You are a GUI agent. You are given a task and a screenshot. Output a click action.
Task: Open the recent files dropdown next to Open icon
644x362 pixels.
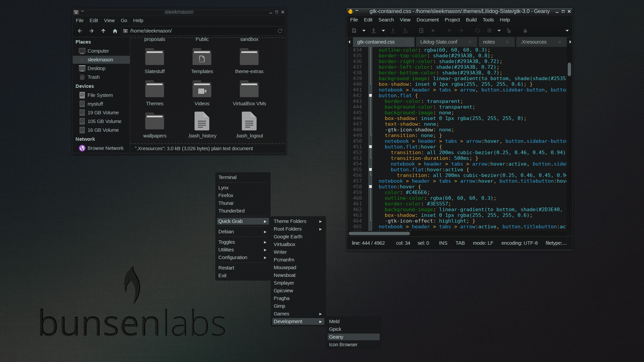pyautogui.click(x=383, y=31)
